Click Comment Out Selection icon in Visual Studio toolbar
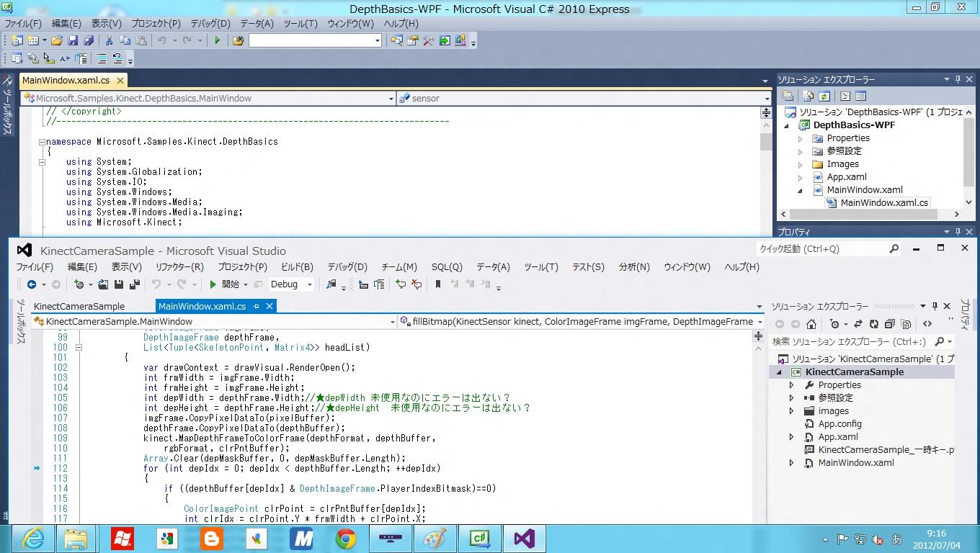Viewport: 980px width, 553px height. pos(400,284)
